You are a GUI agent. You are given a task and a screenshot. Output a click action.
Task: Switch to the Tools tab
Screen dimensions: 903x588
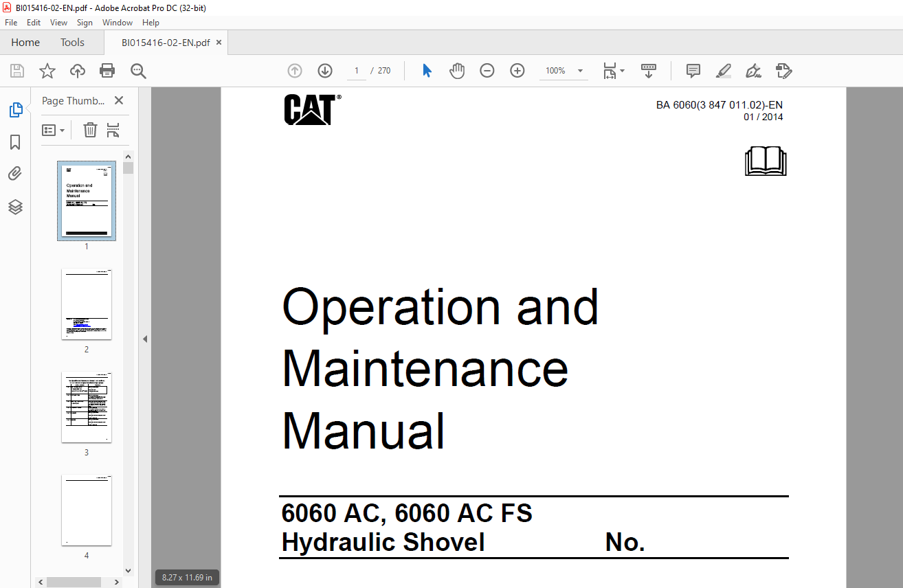(x=72, y=43)
